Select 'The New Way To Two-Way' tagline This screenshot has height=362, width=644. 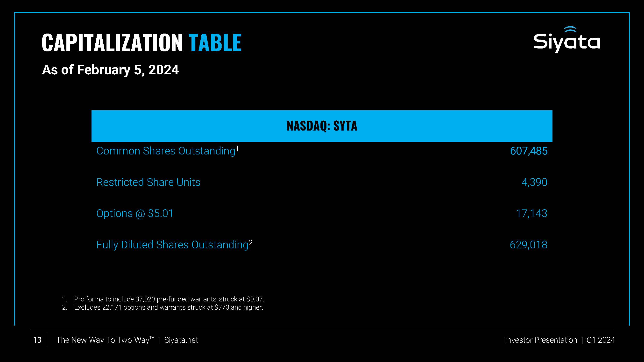[105, 340]
